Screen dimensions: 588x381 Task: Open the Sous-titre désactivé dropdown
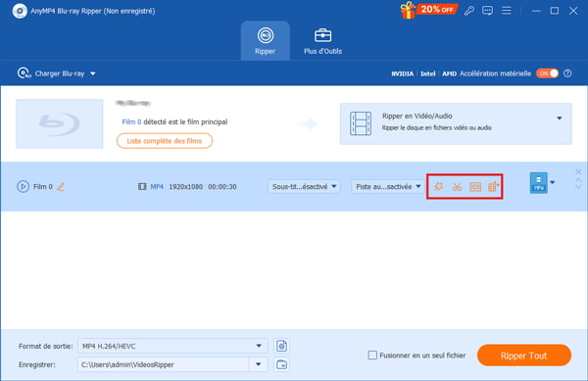[x=304, y=186]
